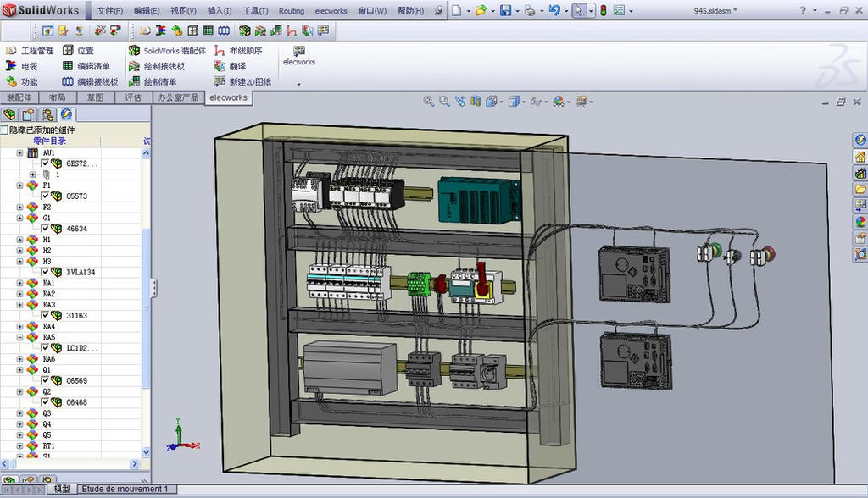Screen dimensions: 868x498
Task: Select the KA3 tree item
Action: click(x=48, y=304)
